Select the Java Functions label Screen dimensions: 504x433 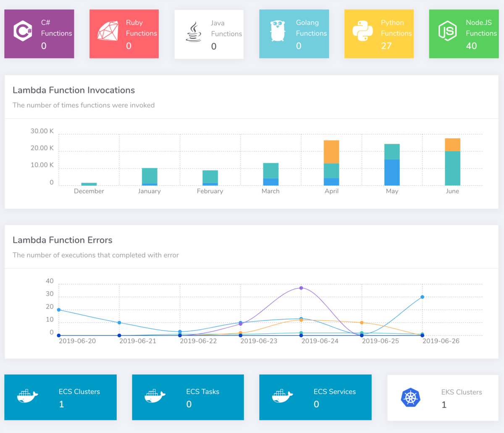(x=226, y=28)
